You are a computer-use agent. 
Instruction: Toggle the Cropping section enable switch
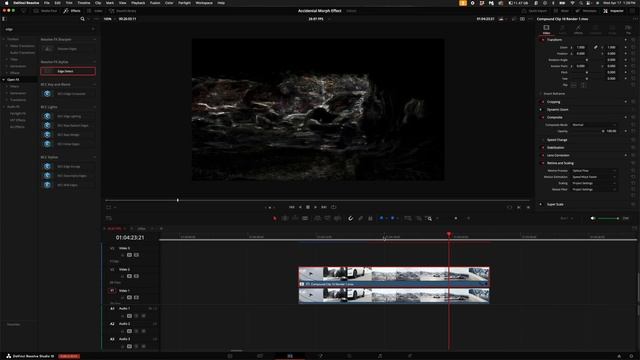(542, 102)
